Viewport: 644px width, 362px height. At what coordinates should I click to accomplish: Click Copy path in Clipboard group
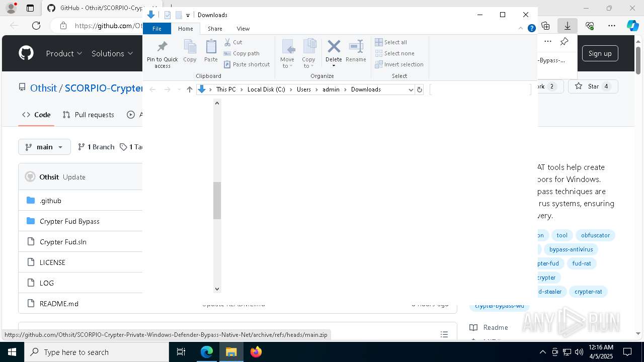[242, 53]
